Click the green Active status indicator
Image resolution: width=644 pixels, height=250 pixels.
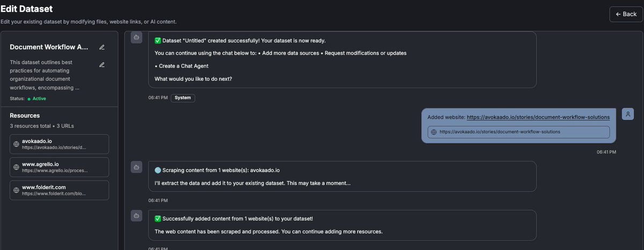coord(36,99)
